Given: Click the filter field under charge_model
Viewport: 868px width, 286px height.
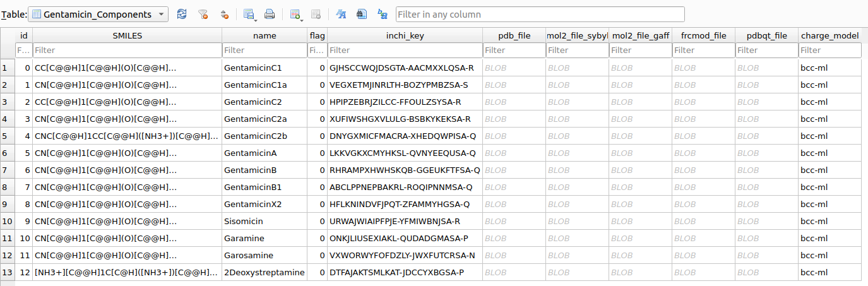Looking at the screenshot, I should [829, 50].
